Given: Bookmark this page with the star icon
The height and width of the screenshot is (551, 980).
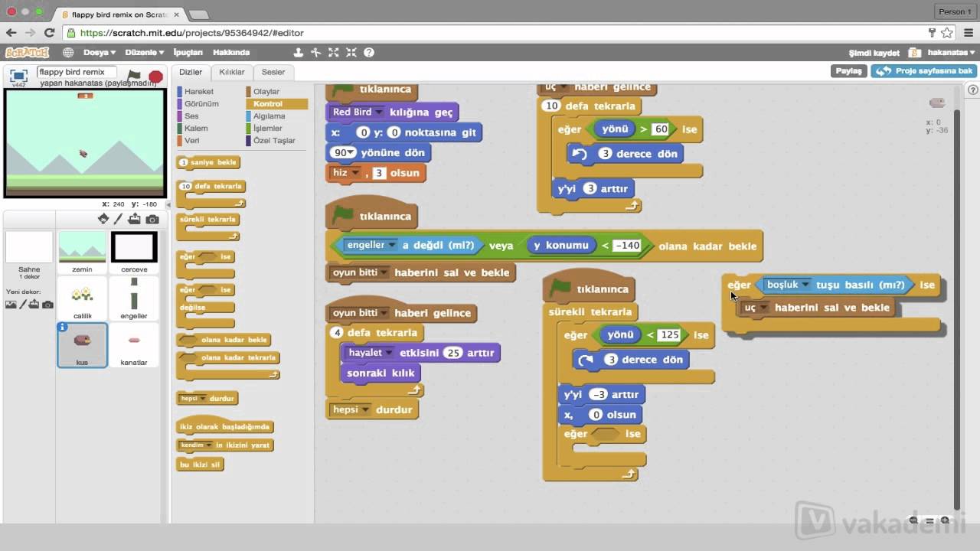Looking at the screenshot, I should (947, 33).
